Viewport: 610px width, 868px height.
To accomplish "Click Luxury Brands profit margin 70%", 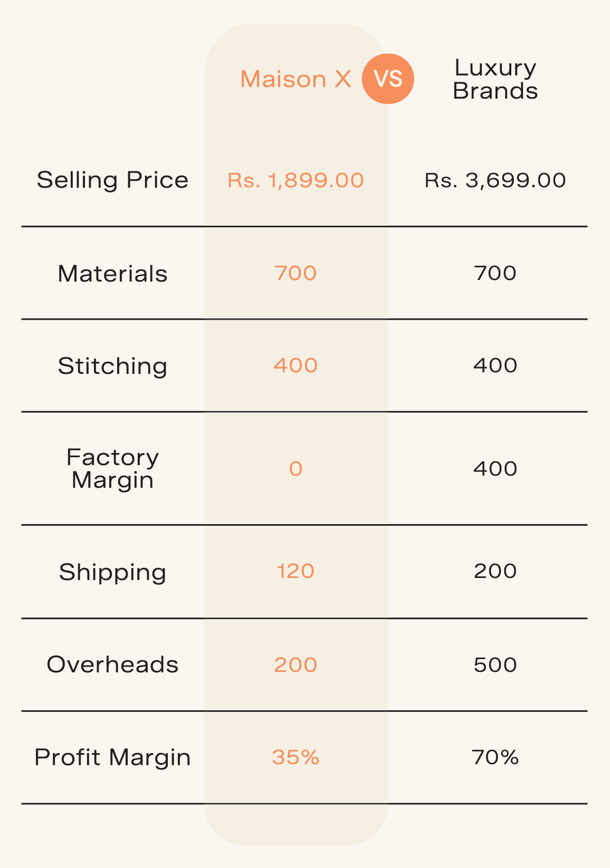I will [x=495, y=757].
